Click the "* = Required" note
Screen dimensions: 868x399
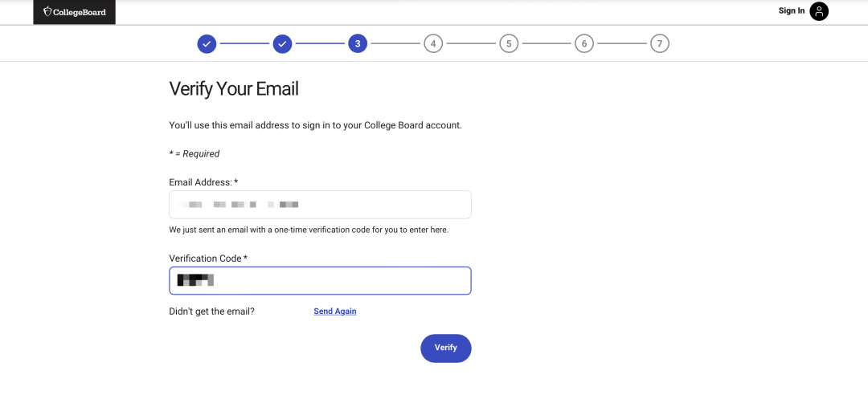coord(194,154)
